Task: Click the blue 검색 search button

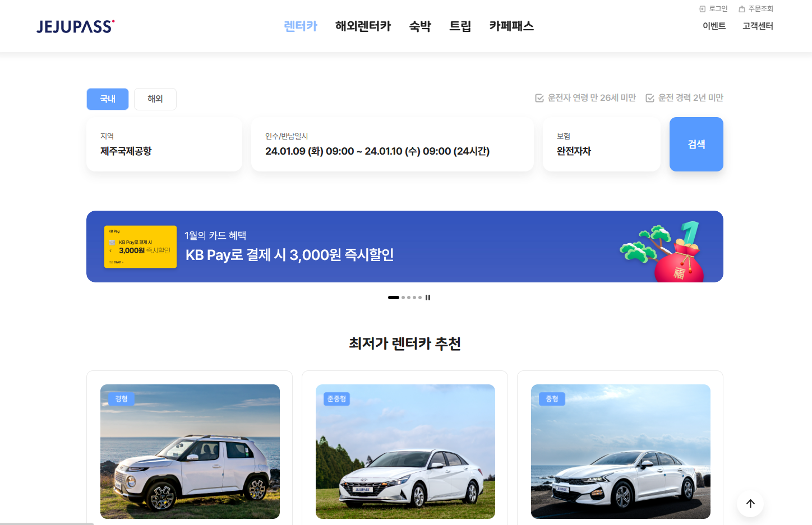Action: [x=696, y=144]
